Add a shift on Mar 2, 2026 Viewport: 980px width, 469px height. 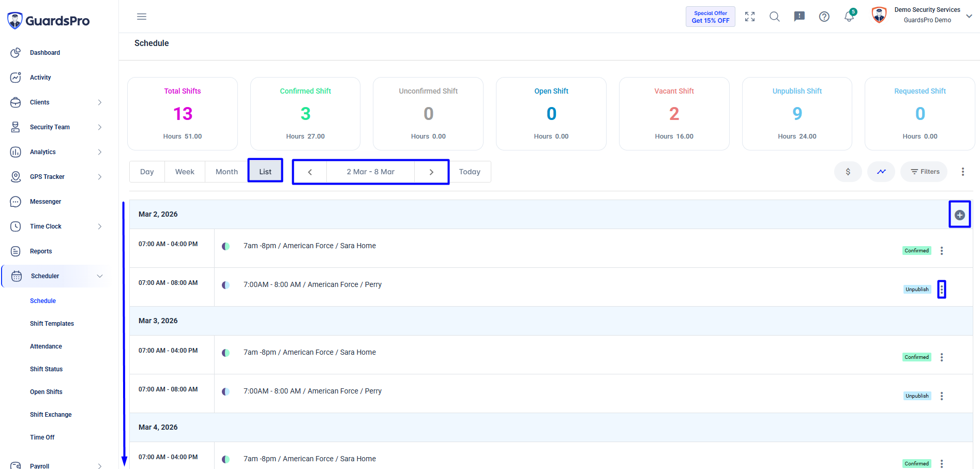pos(959,215)
